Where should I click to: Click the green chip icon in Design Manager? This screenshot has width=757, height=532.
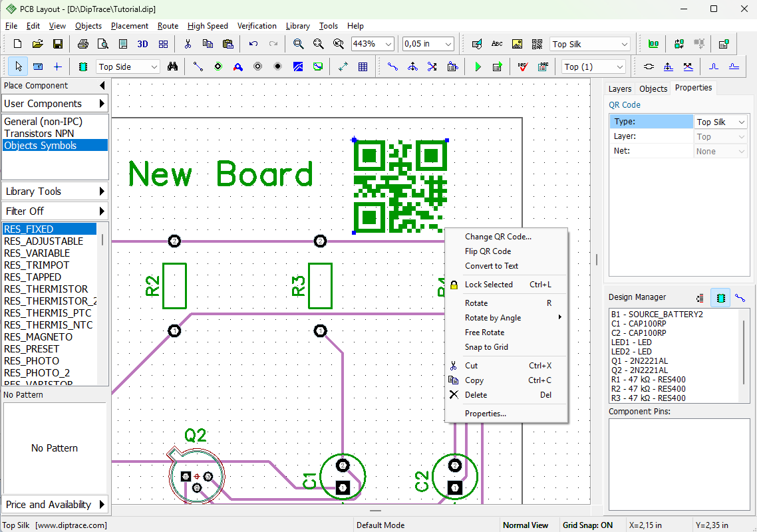coord(721,298)
